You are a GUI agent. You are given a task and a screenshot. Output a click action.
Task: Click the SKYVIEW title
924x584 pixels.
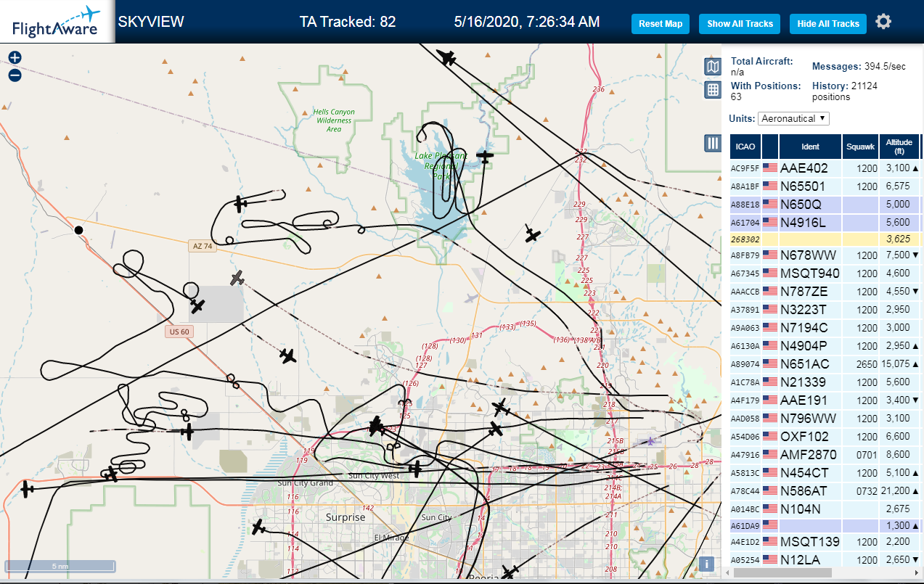[x=151, y=22]
